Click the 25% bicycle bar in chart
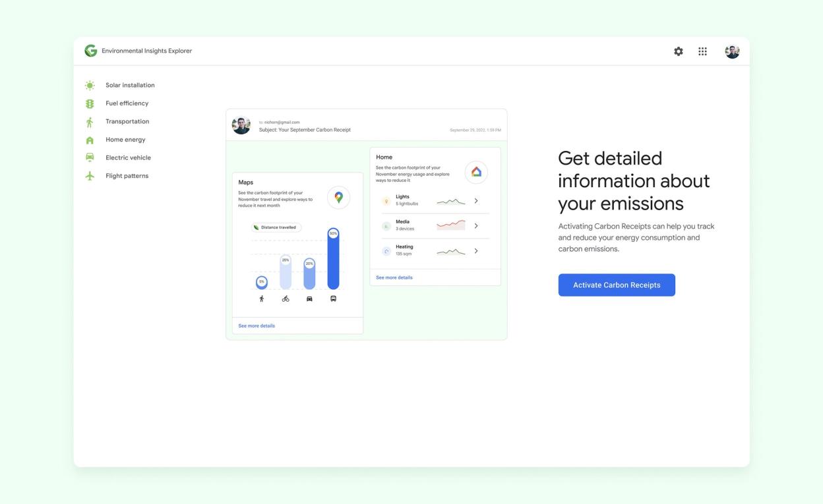Image resolution: width=823 pixels, height=504 pixels. 286,272
